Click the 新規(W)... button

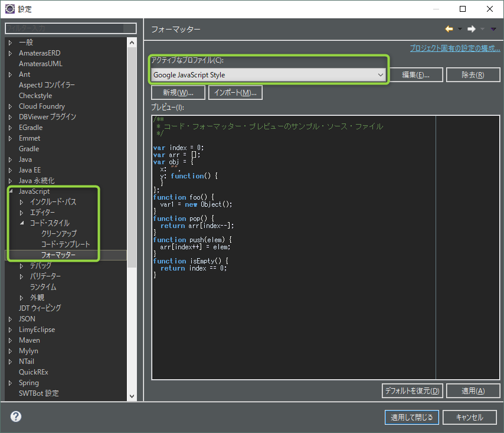(x=178, y=93)
